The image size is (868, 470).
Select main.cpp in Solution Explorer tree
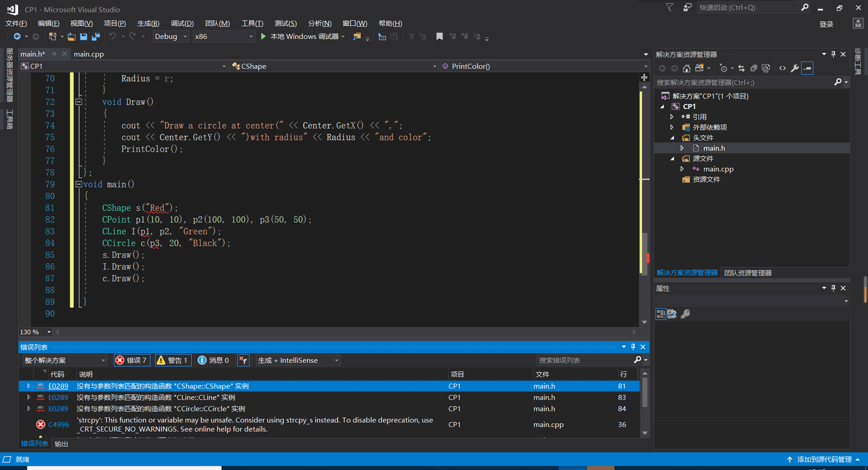coord(718,169)
